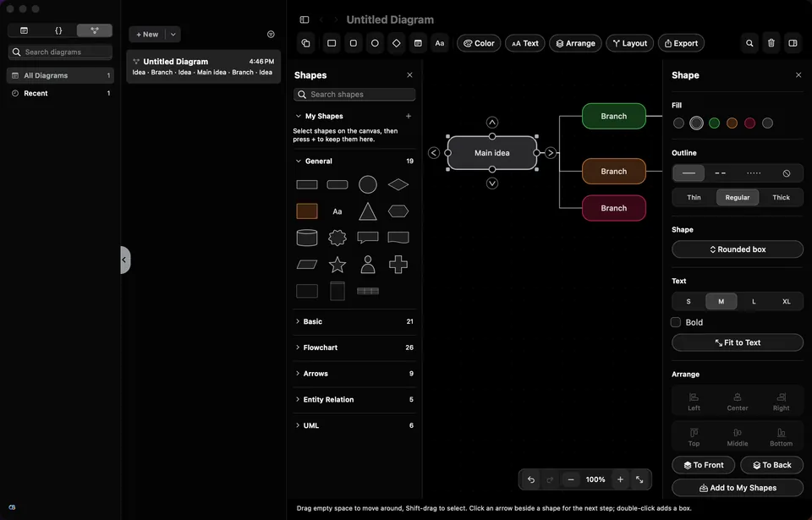Click the Fit to Text button
Viewport: 812px width, 520px height.
(738, 342)
